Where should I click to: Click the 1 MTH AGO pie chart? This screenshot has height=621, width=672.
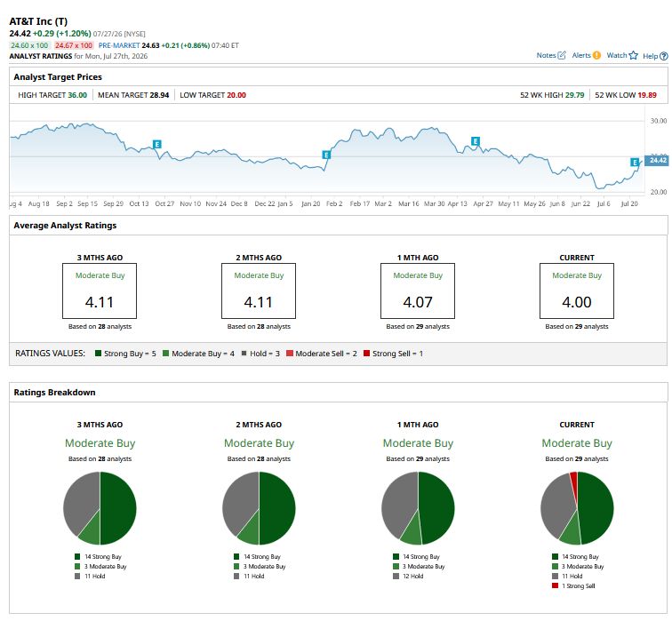[x=418, y=508]
